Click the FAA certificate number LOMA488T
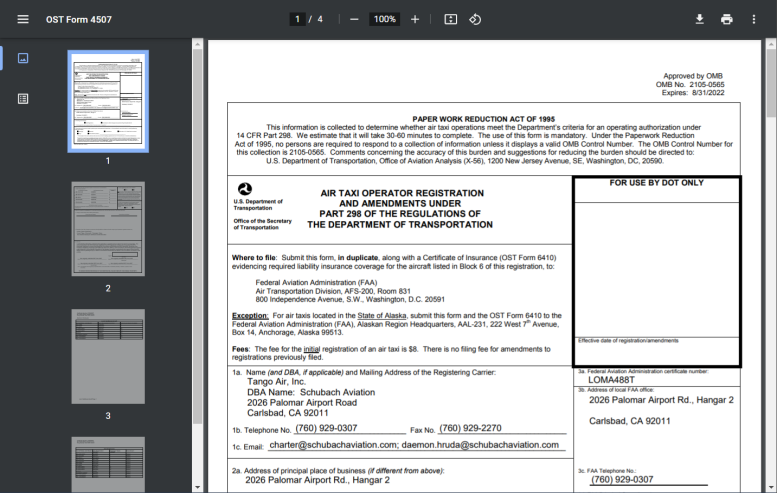777x493 pixels. pyautogui.click(x=611, y=380)
